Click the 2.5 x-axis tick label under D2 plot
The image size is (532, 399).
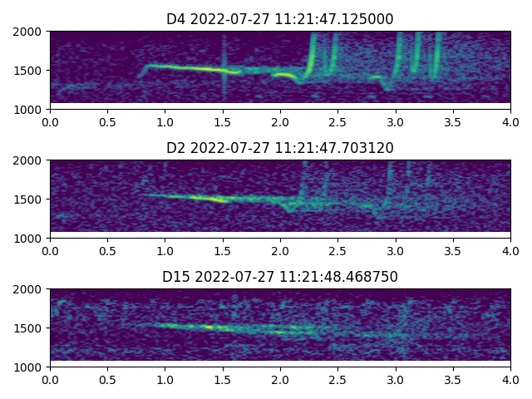pos(337,250)
